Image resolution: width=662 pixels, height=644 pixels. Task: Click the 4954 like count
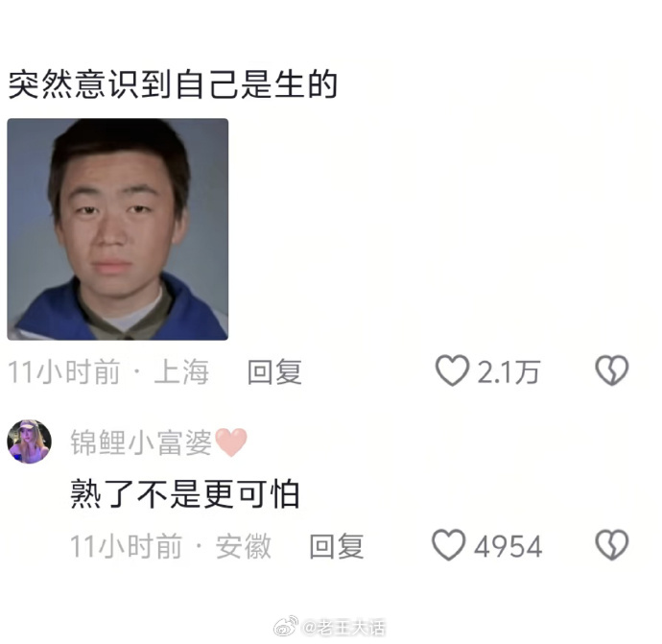pos(508,546)
